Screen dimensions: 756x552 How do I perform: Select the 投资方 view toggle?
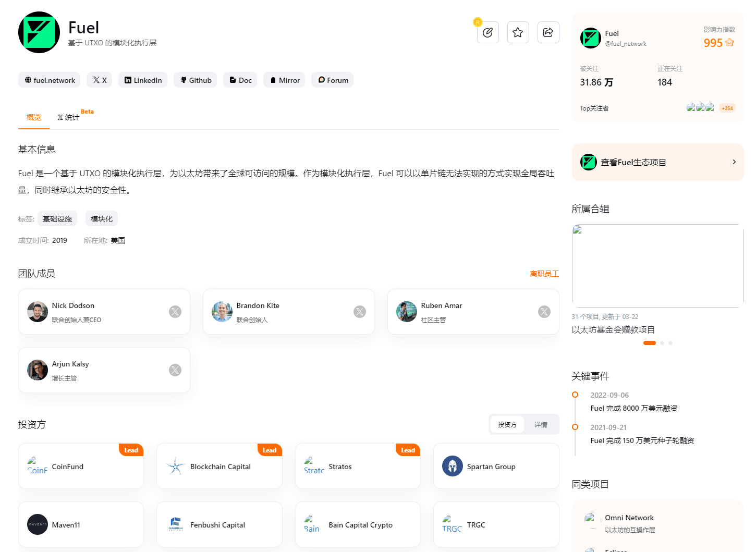coord(507,425)
